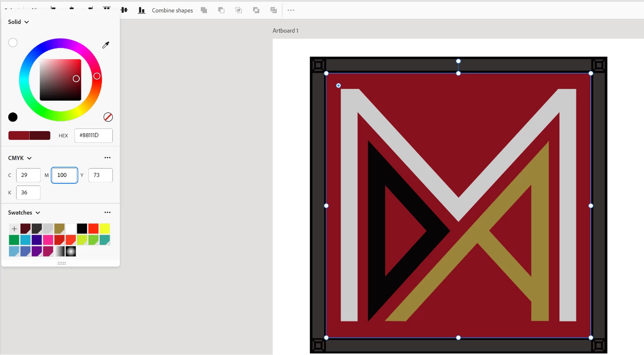Choose the hot pink swatch
The width and height of the screenshot is (644, 355).
(48, 240)
